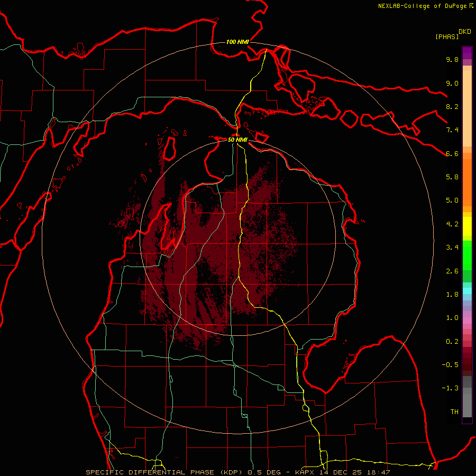The width and height of the screenshot is (476, 476).
Task: Click the 1.0 value on the scale
Action: [452, 318]
